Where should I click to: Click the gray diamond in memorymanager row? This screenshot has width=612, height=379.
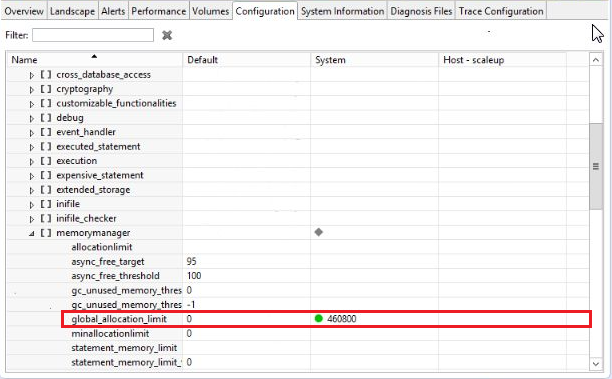click(x=318, y=232)
